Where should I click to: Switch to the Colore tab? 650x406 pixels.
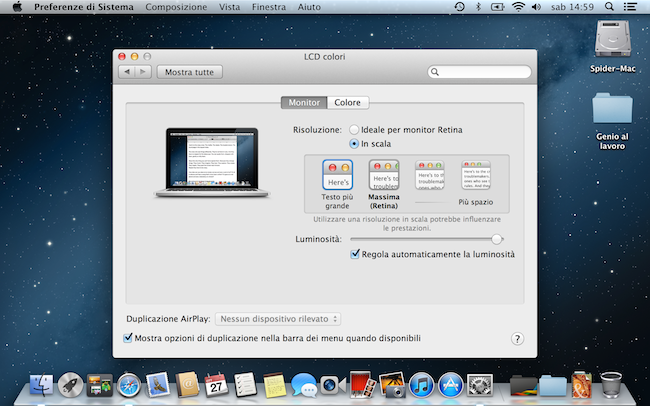[x=347, y=102]
